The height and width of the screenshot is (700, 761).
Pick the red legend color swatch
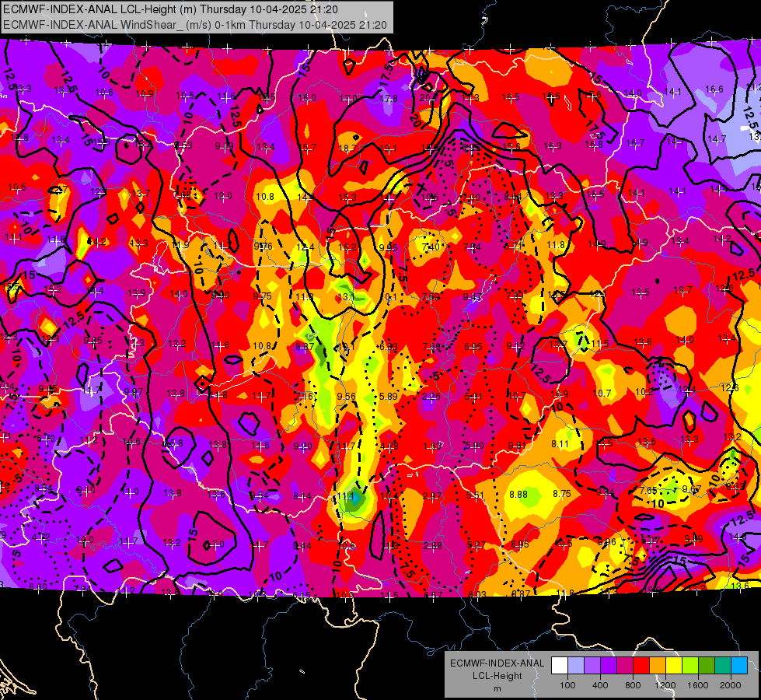pyautogui.click(x=641, y=666)
